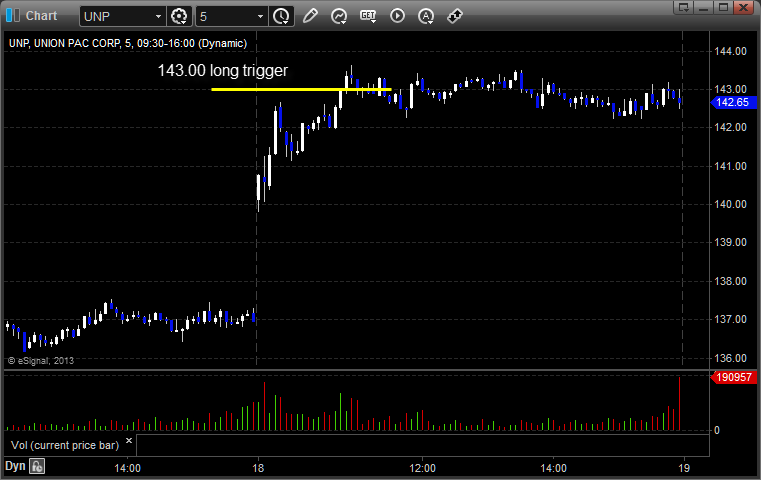Minimize the chart window
The image size is (761, 480).
pyautogui.click(x=704, y=7)
